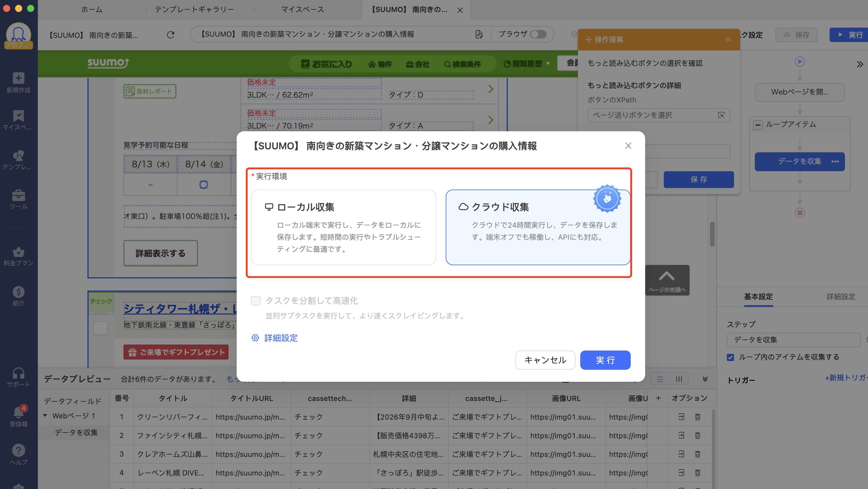Select the クラウド収集 option card
Viewport: 868px width, 489px height.
click(538, 227)
